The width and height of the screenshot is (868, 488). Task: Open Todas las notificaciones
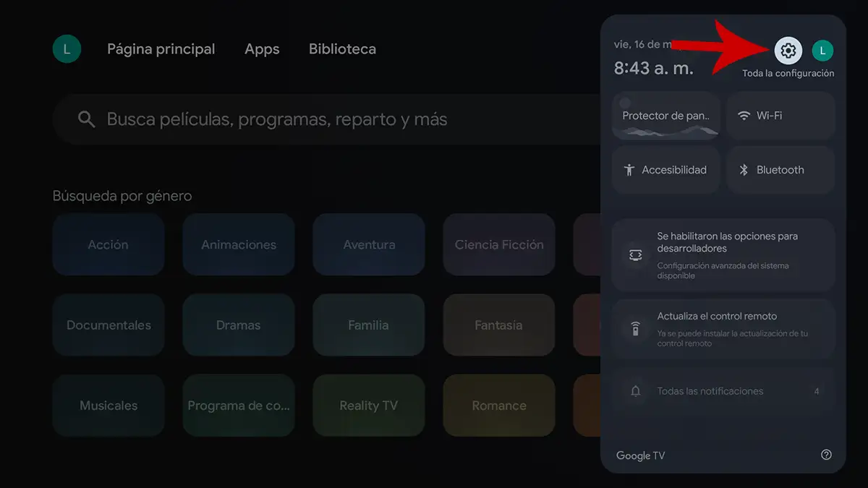tap(722, 391)
